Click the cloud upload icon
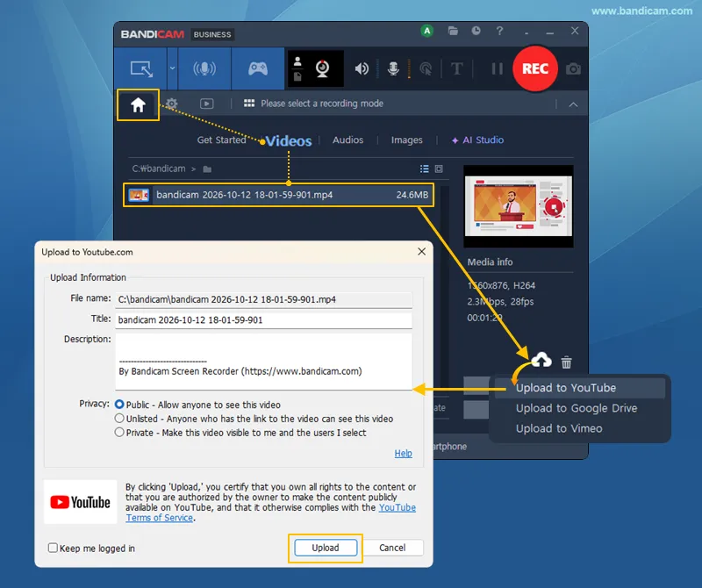This screenshot has width=702, height=588. (541, 360)
